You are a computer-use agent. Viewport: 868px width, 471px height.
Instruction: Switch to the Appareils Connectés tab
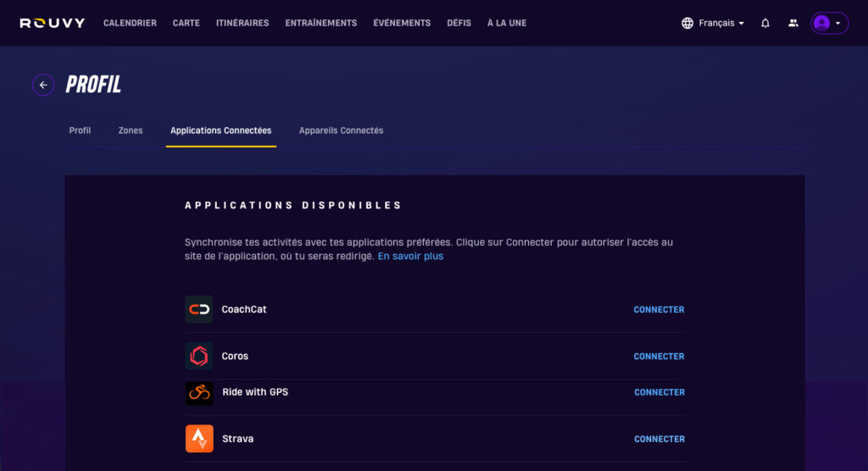(x=341, y=130)
